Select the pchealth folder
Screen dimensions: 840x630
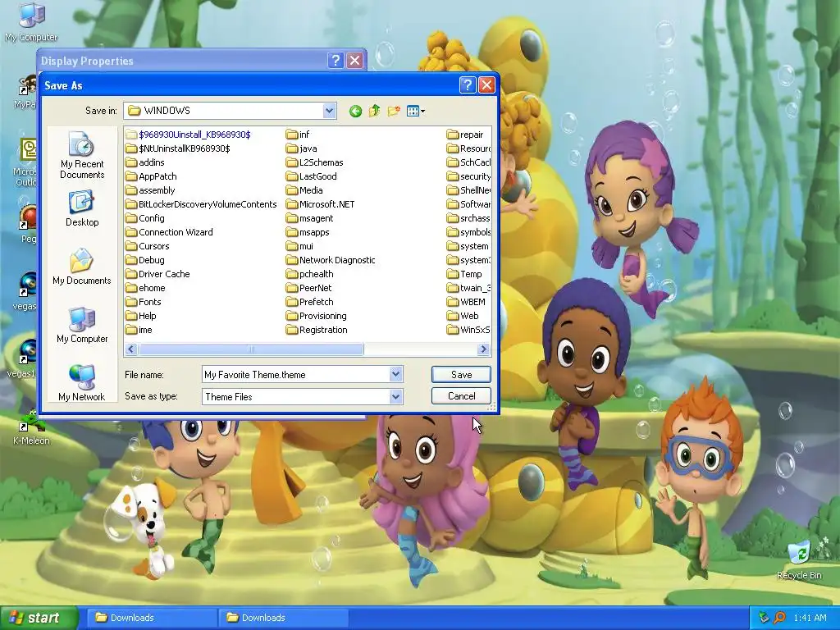point(309,274)
